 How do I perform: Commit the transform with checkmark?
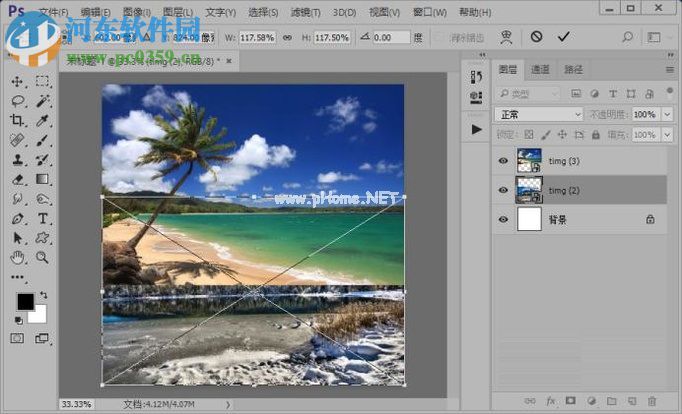564,36
